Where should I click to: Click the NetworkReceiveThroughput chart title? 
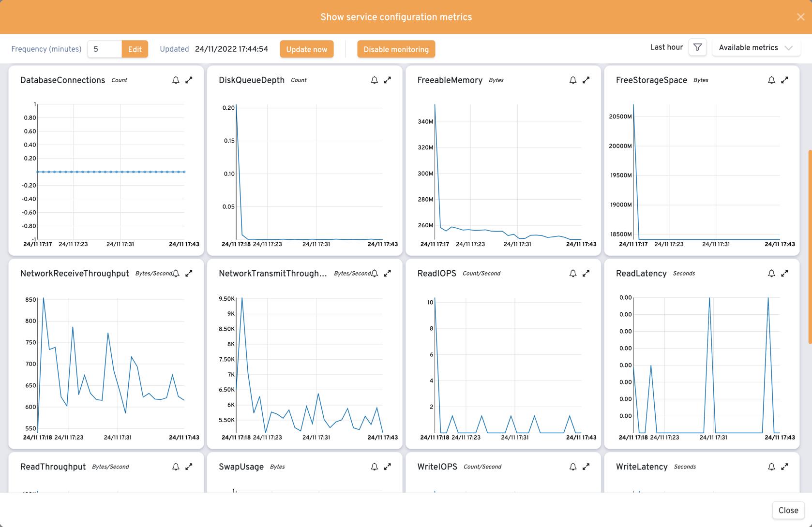pyautogui.click(x=75, y=274)
